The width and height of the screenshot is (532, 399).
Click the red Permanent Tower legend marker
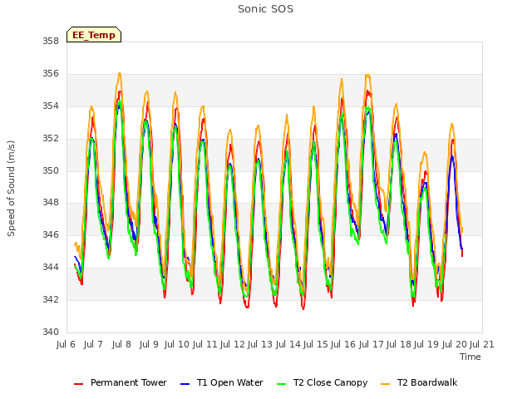click(x=78, y=384)
